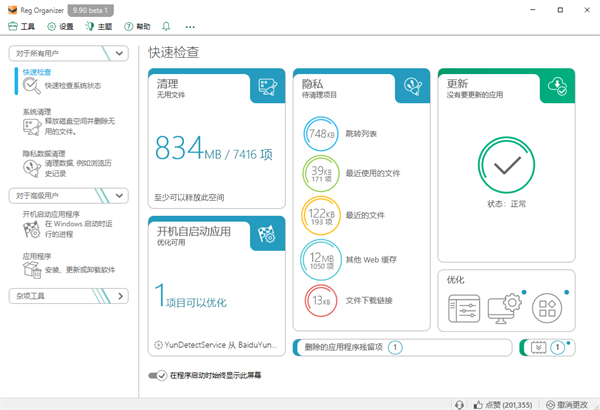Open the sliders optimization settings icon
Screen dimensions: 600x410
point(466,305)
